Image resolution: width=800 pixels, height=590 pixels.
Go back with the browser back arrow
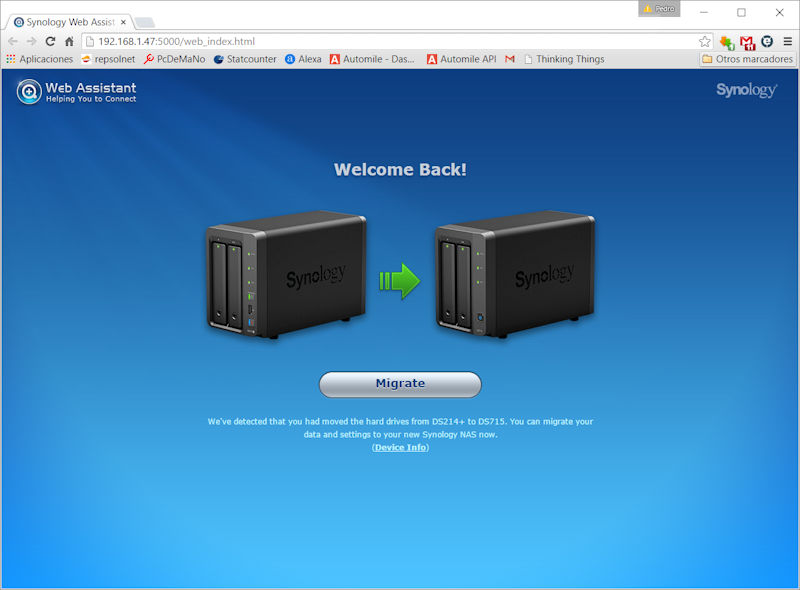[x=13, y=41]
